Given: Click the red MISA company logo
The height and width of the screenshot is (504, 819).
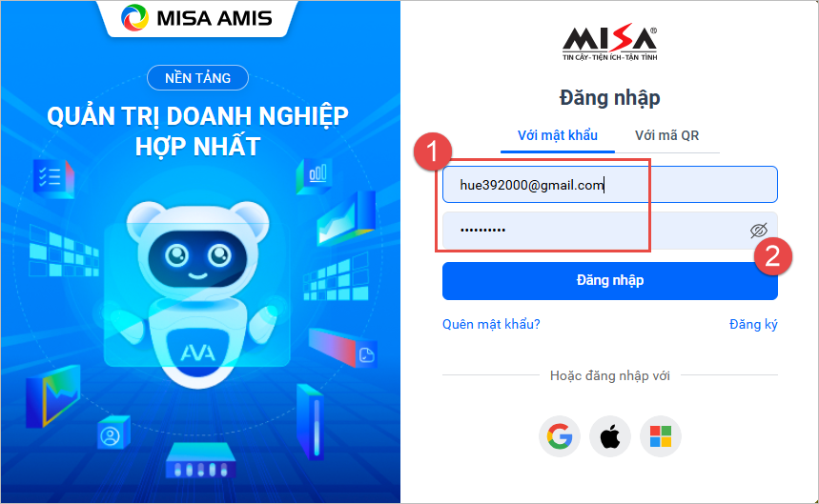Looking at the screenshot, I should click(x=609, y=43).
